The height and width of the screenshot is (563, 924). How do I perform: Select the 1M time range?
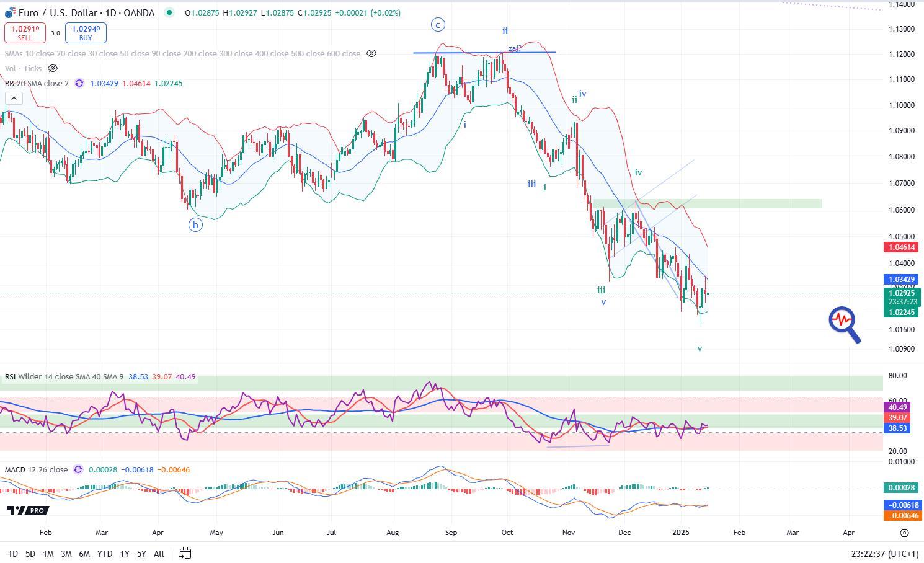(48, 554)
